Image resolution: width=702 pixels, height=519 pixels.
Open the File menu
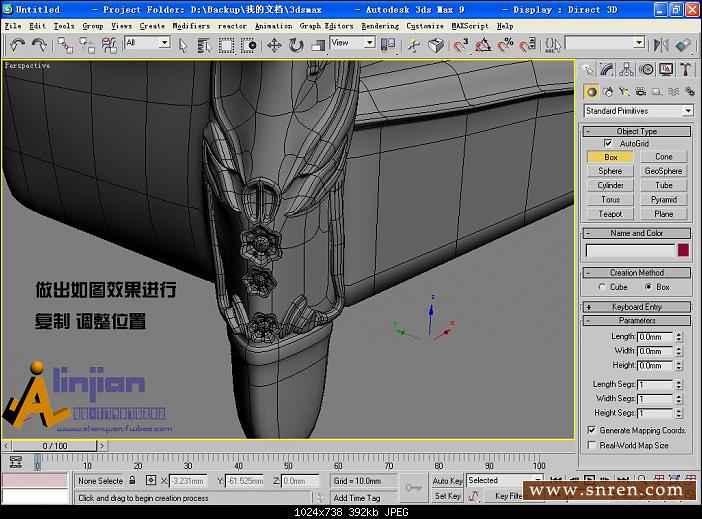[13, 26]
